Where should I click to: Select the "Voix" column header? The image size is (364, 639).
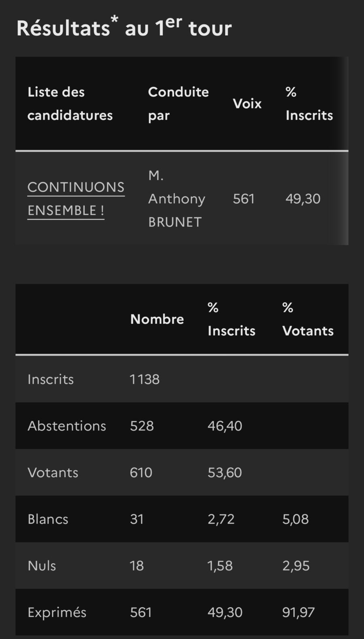(x=247, y=104)
